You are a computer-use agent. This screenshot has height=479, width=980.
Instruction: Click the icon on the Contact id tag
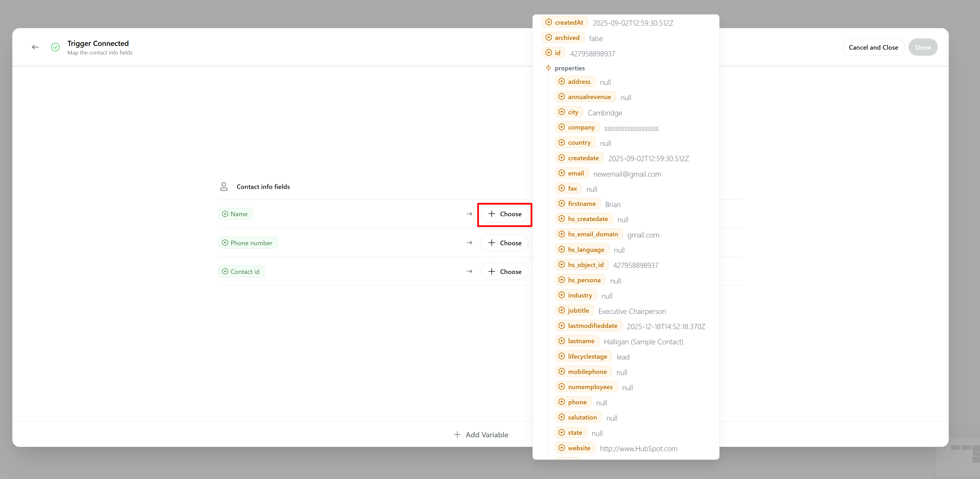coord(225,271)
